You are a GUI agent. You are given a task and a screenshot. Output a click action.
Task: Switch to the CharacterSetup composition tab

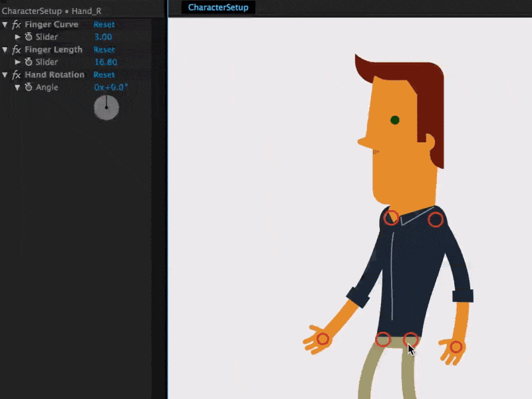218,7
